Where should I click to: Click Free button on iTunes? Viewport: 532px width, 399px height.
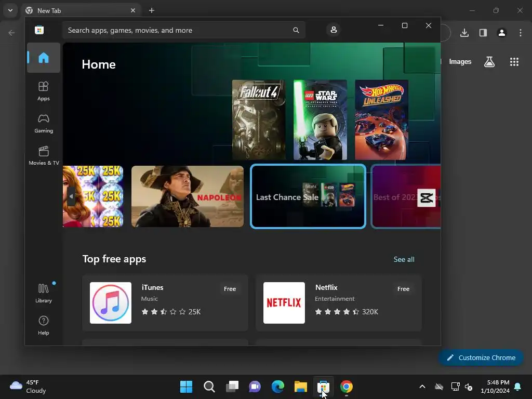(230, 289)
